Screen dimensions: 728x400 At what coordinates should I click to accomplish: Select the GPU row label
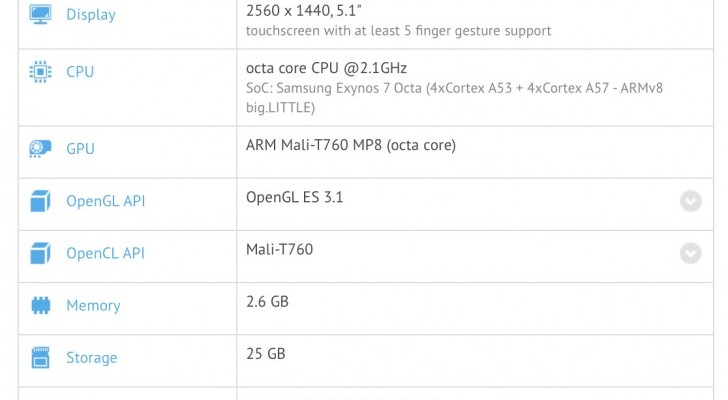click(80, 149)
